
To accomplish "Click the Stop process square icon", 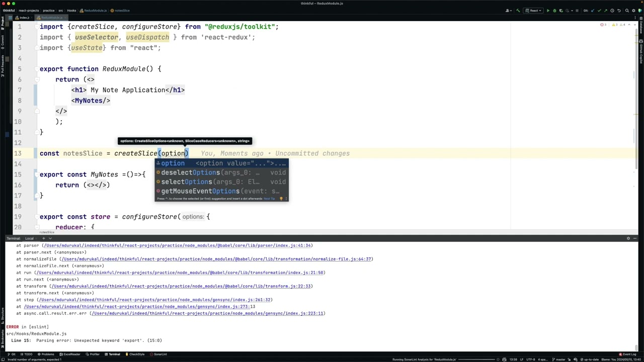I will tap(577, 11).
